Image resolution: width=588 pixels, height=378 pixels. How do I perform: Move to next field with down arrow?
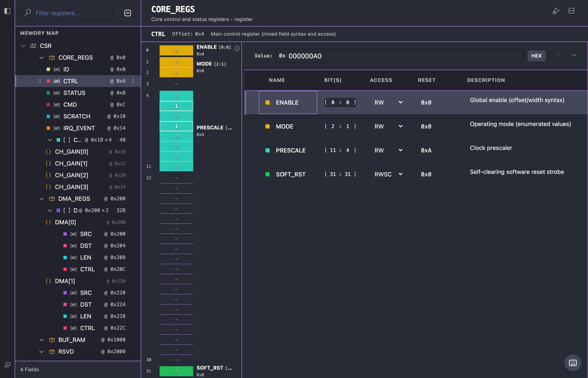(x=574, y=55)
